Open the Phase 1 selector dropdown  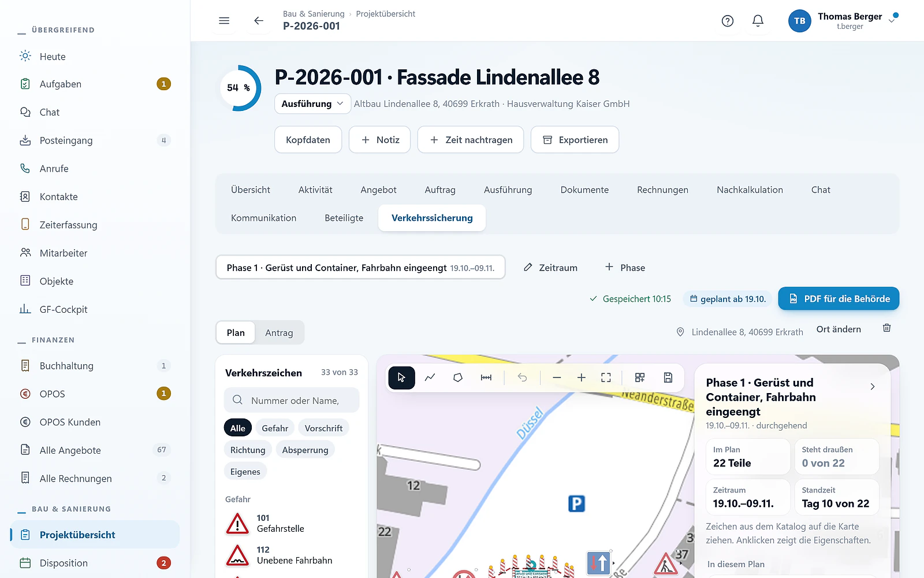tap(360, 268)
